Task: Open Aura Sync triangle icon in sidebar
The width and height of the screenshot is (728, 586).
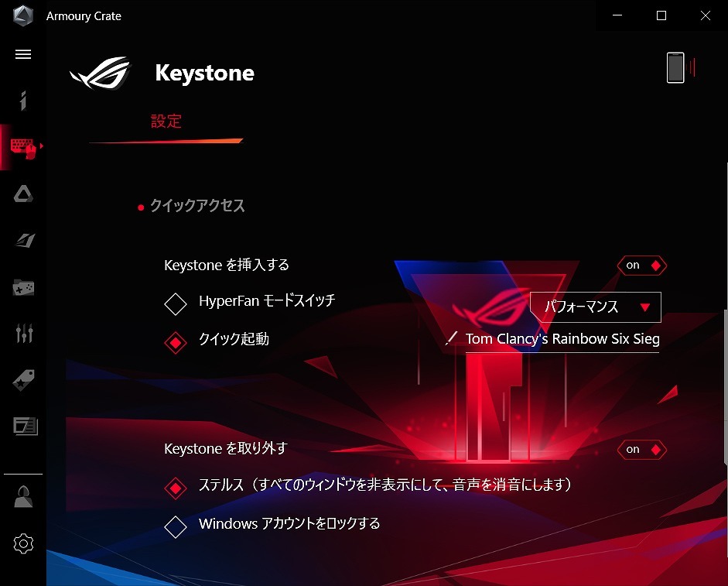Action: coord(23,194)
